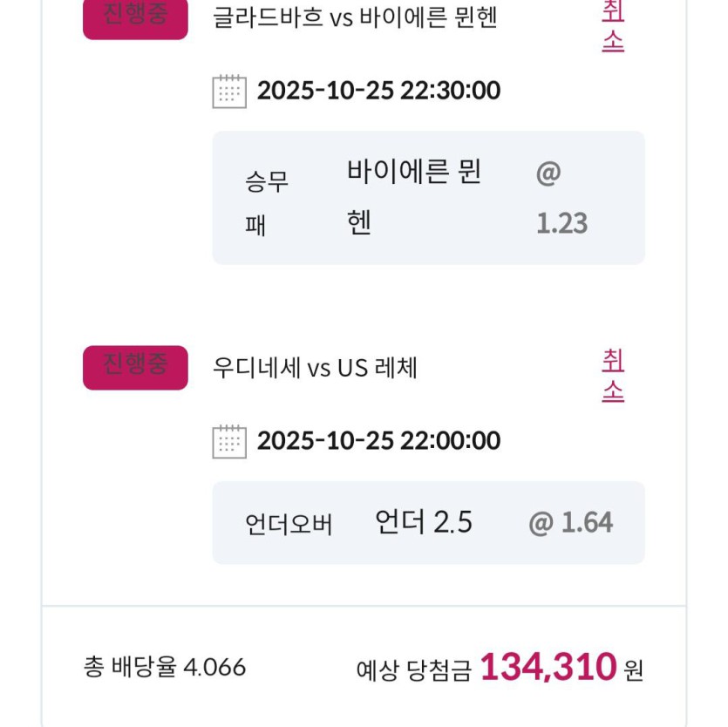Select the 2025-10-25 22:00:00 date text
The height and width of the screenshot is (727, 728).
pos(378,441)
